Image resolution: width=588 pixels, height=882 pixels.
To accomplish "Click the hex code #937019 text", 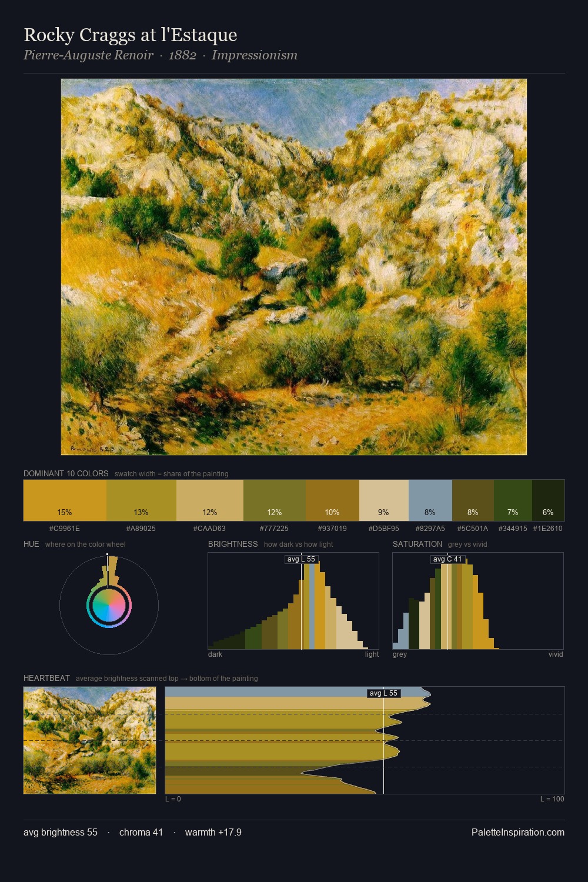I will 332,529.
